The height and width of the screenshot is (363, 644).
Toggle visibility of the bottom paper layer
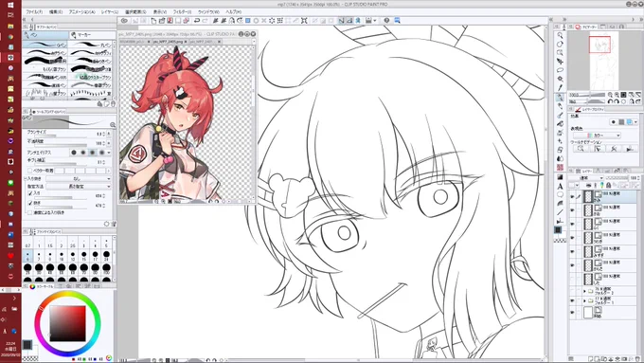pyautogui.click(x=572, y=313)
